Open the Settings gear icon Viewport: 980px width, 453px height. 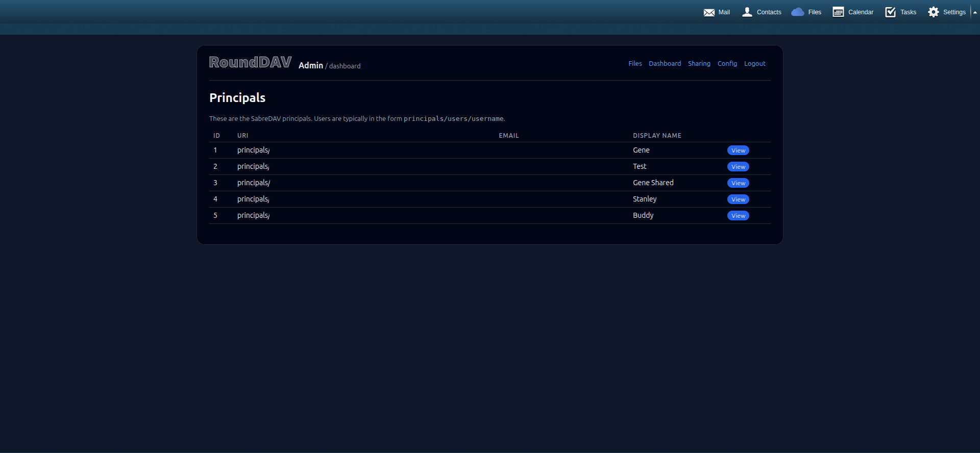pos(934,12)
